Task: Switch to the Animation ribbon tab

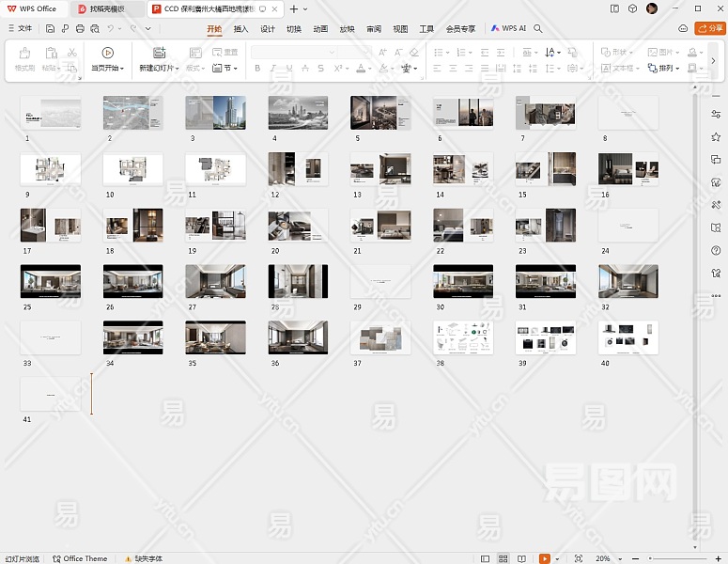Action: pyautogui.click(x=320, y=29)
